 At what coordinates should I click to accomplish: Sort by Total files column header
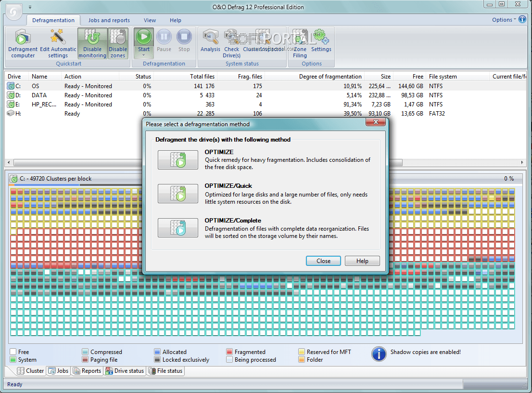coord(185,77)
